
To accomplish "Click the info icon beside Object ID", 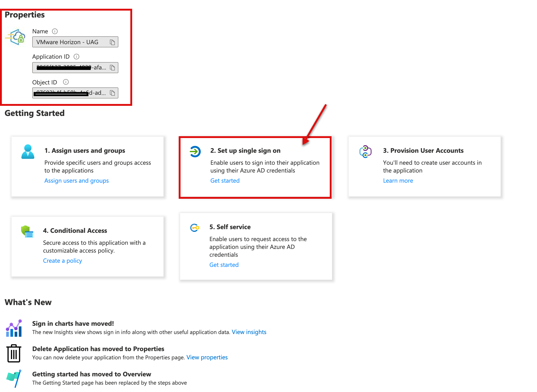I will point(66,82).
